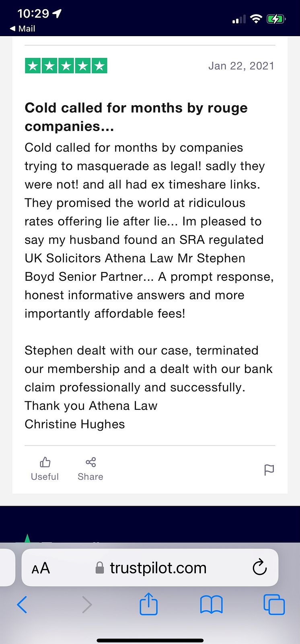Open the AA reader text options
The image size is (300, 644).
click(x=41, y=568)
